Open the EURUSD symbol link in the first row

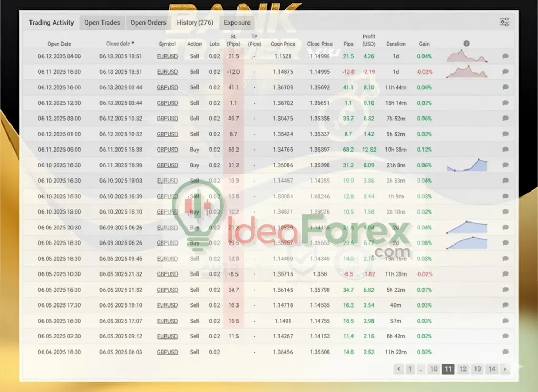tap(167, 56)
